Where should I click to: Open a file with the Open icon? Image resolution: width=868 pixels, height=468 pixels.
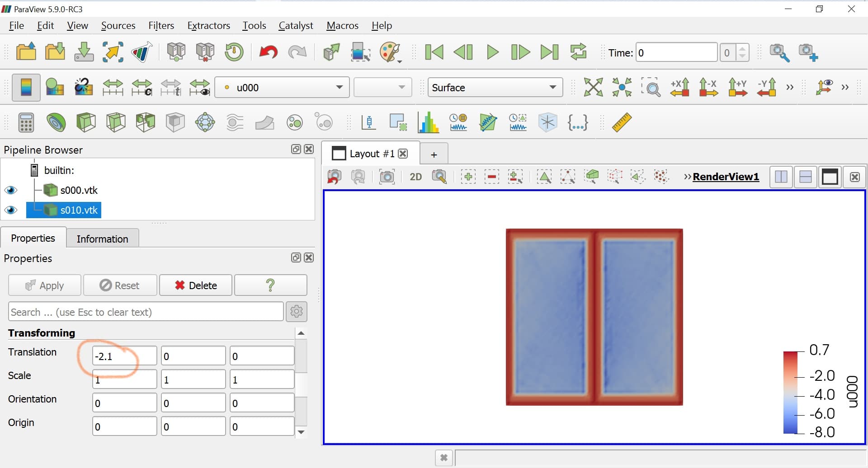pos(26,52)
